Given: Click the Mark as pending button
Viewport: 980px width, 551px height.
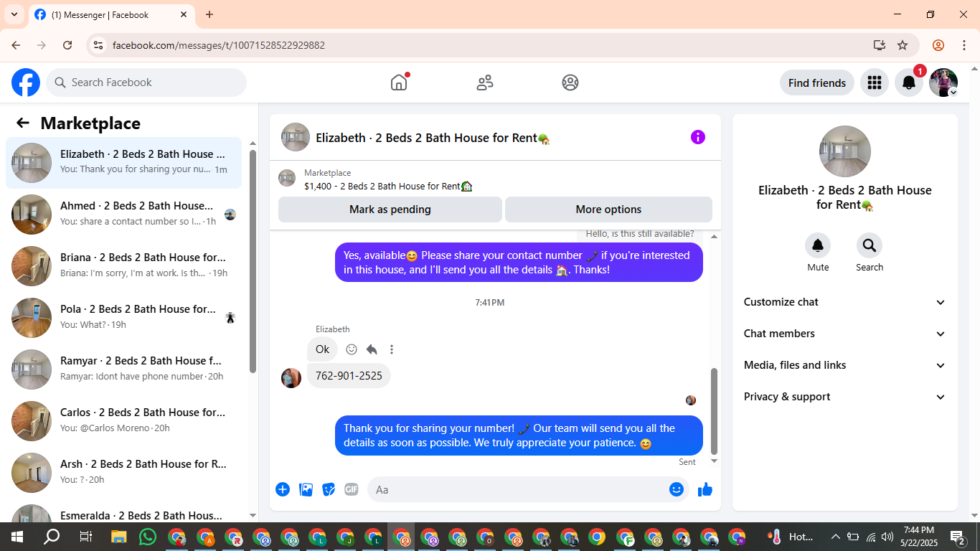Looking at the screenshot, I should 390,209.
